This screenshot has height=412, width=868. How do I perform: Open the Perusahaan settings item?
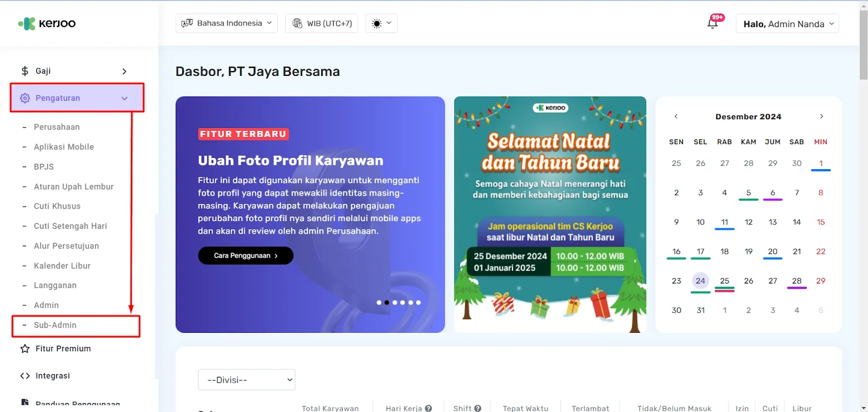click(57, 127)
